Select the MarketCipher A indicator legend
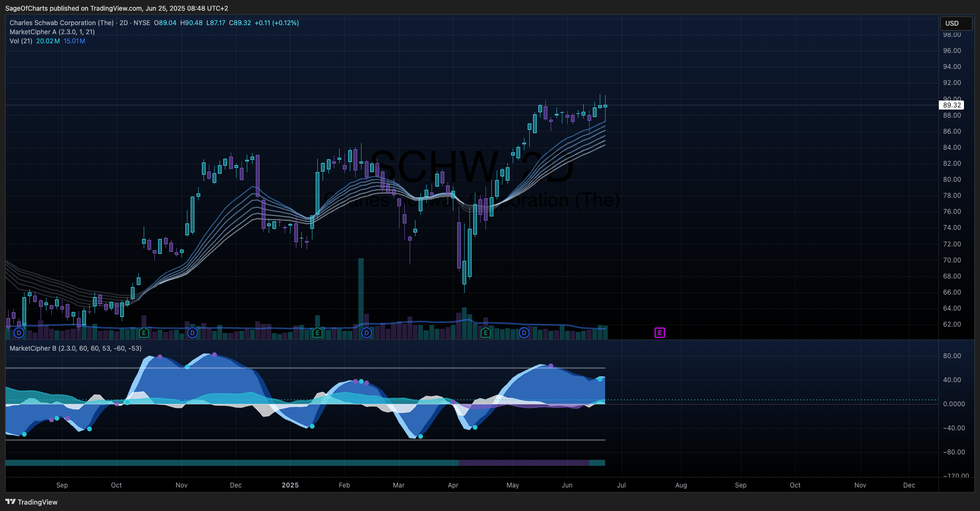 tap(52, 32)
